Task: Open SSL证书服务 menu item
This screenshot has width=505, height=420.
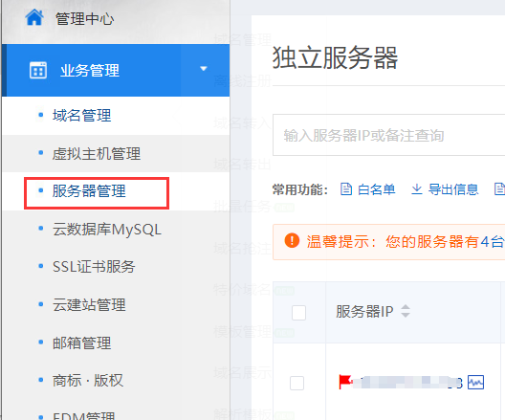Action: click(x=94, y=267)
